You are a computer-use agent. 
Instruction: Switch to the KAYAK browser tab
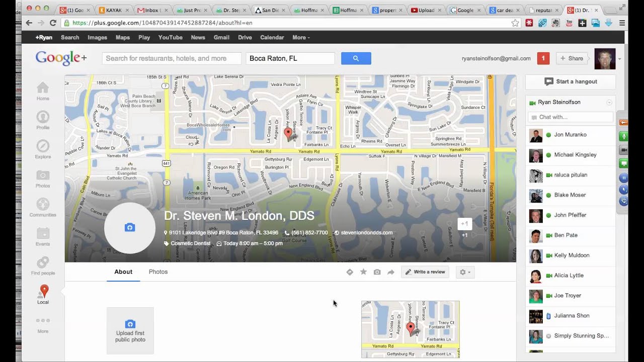tap(113, 10)
